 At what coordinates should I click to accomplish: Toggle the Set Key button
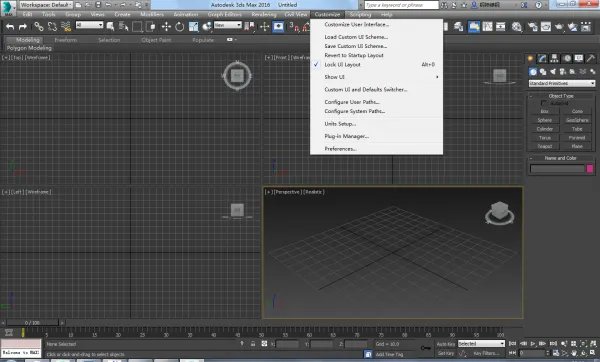click(x=446, y=353)
